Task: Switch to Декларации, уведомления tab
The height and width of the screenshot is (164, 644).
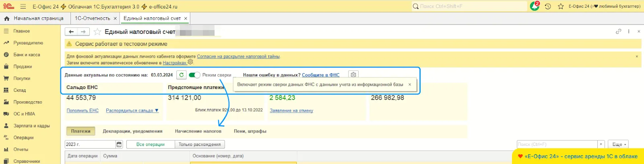Action: [132, 131]
